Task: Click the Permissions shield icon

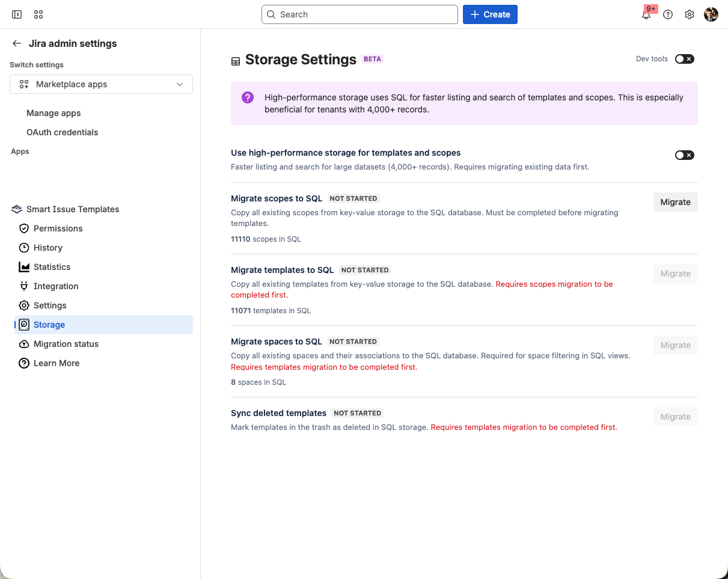Action: pyautogui.click(x=24, y=228)
